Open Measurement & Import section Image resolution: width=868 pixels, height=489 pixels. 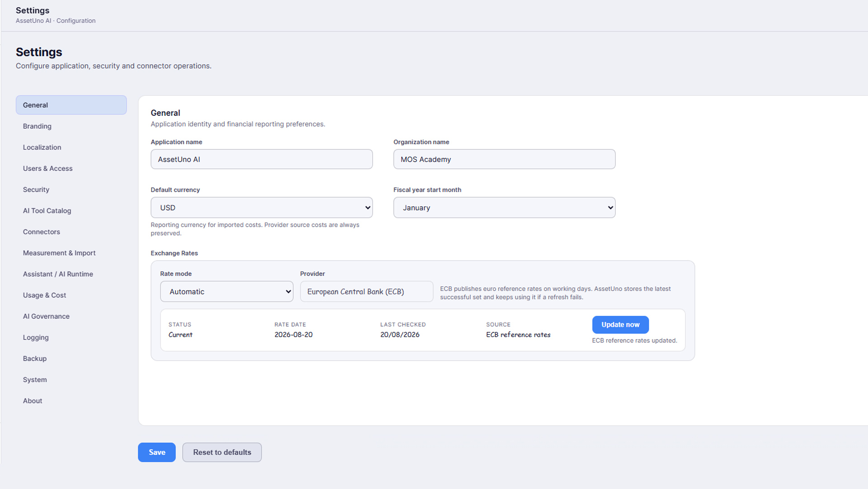pyautogui.click(x=71, y=253)
